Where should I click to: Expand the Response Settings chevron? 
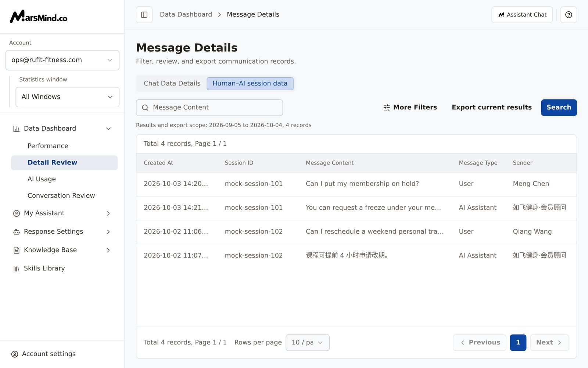point(108,232)
